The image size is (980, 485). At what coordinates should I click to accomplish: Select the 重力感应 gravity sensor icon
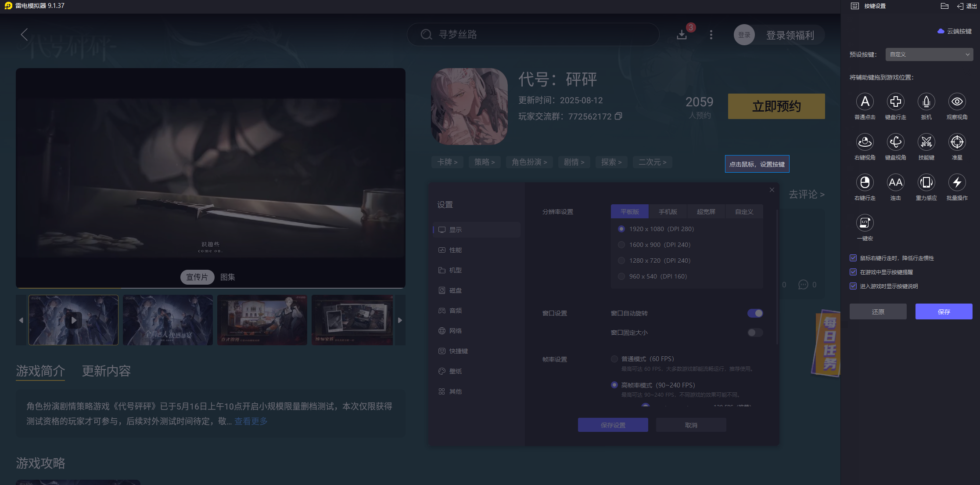click(x=926, y=183)
